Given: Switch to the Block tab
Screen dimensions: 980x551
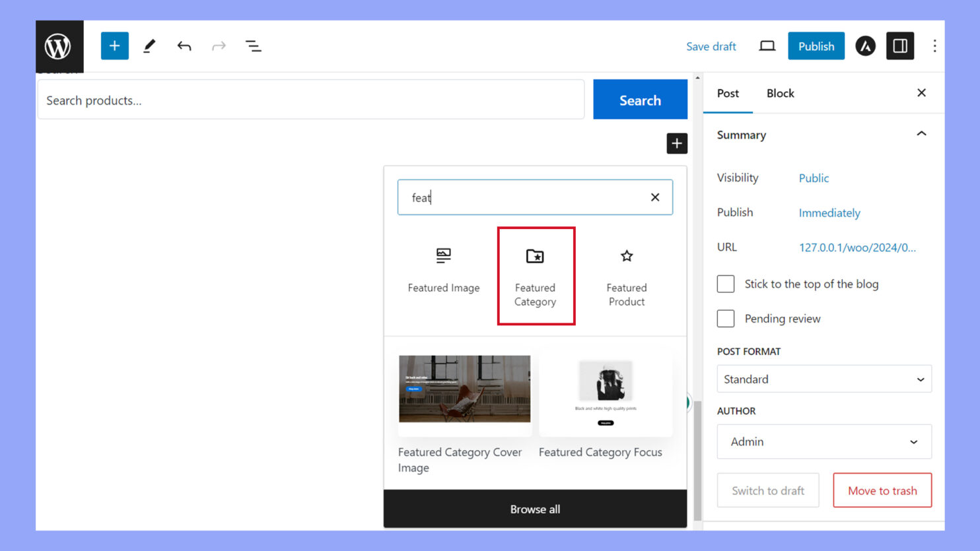Looking at the screenshot, I should pos(780,93).
